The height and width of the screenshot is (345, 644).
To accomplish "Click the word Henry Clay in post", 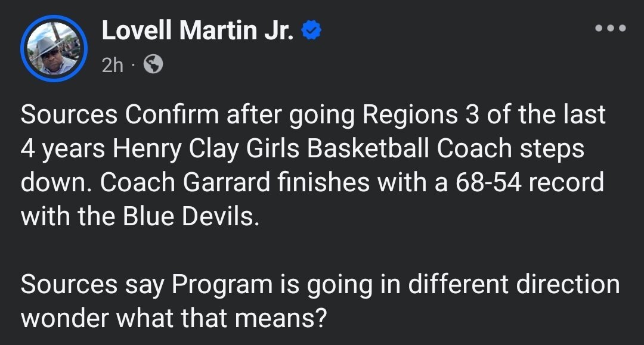I will pyautogui.click(x=175, y=148).
